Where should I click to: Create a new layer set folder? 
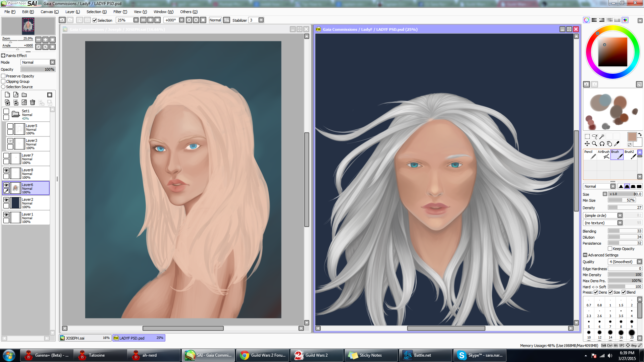24,95
